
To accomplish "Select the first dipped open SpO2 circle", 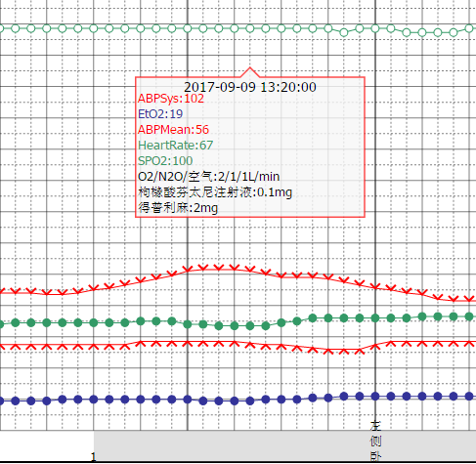I will [x=344, y=32].
